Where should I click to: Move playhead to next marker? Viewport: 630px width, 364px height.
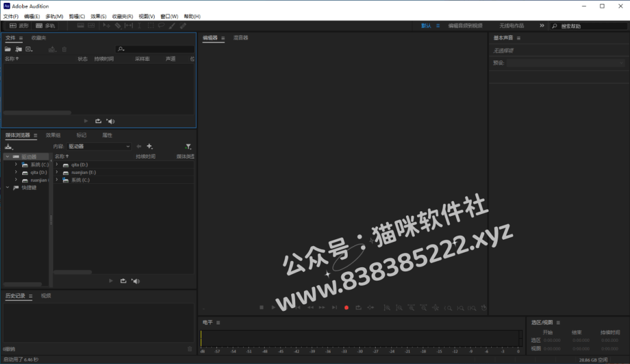click(x=334, y=307)
